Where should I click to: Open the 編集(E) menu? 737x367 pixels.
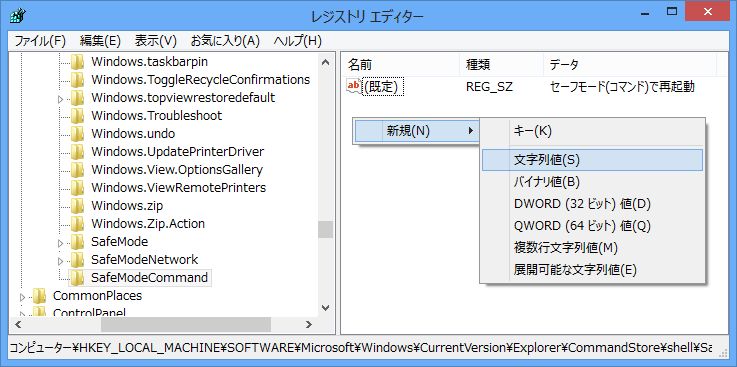pyautogui.click(x=100, y=41)
